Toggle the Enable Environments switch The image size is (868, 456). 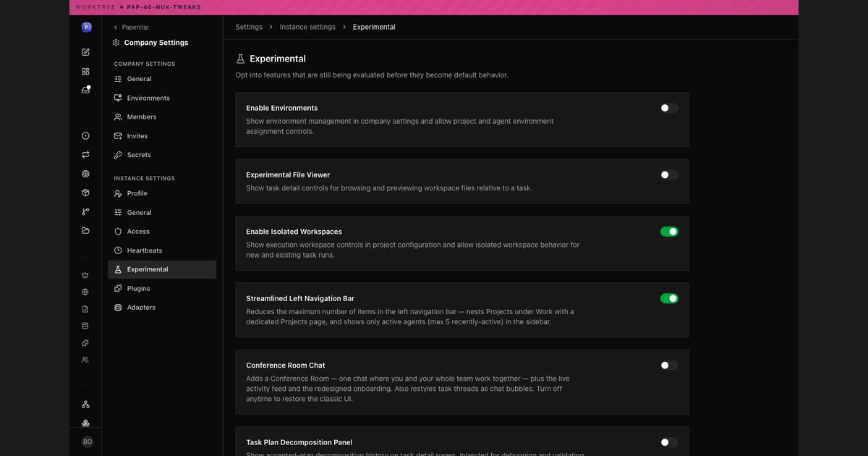pos(669,108)
